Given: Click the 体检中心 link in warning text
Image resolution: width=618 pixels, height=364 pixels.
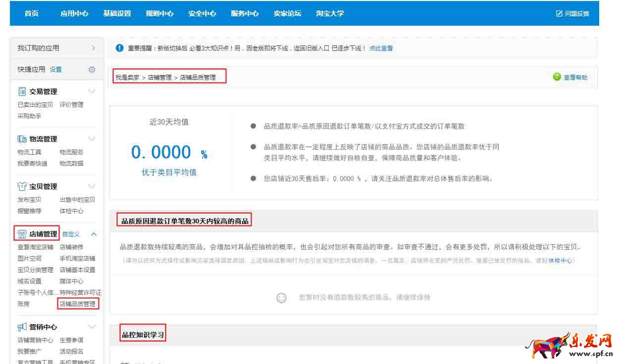Looking at the screenshot, I should (560, 261).
